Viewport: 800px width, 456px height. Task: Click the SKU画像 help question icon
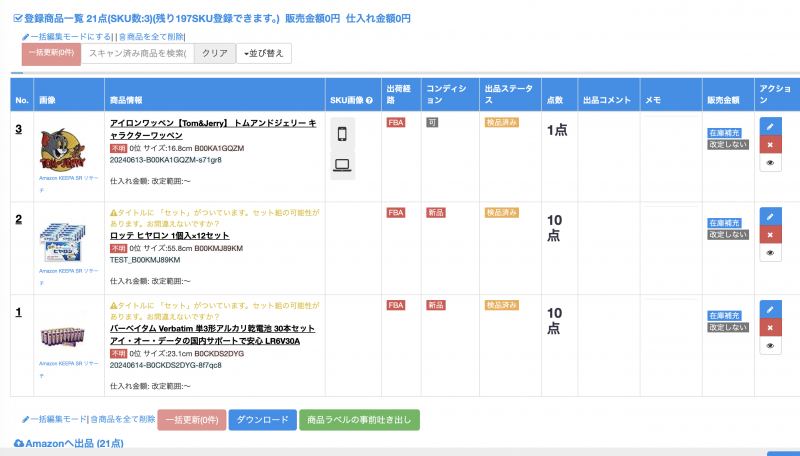click(369, 100)
